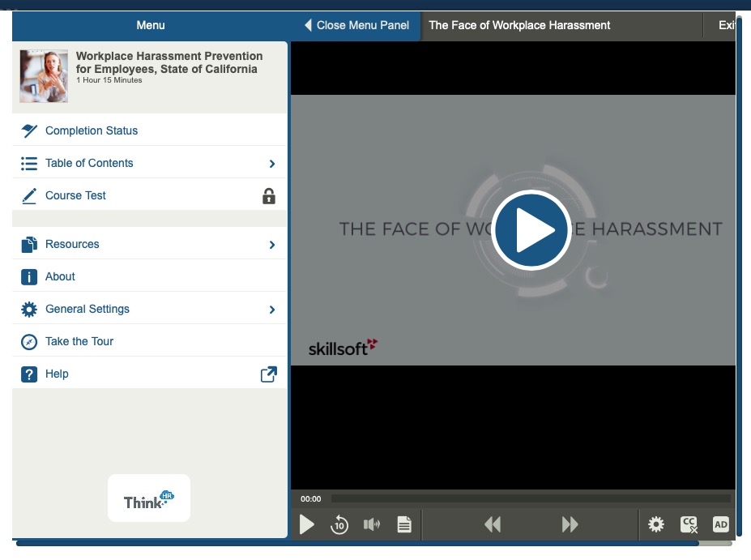
Task: Open player settings gear in the control bar
Action: pyautogui.click(x=655, y=524)
